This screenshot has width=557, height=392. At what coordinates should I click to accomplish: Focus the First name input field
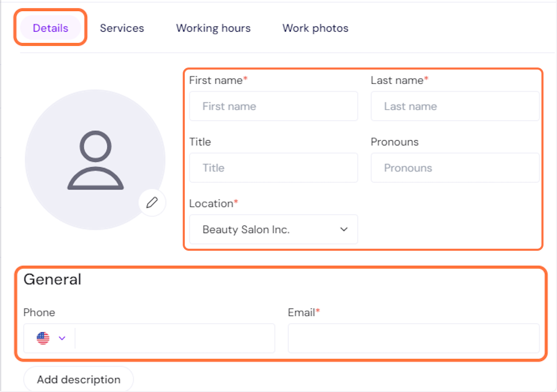click(x=274, y=106)
